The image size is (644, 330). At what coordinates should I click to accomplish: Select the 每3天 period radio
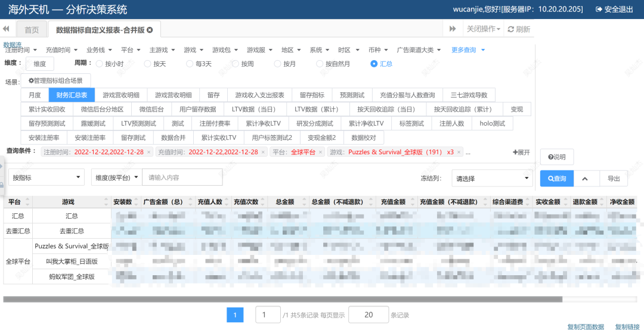click(x=190, y=64)
